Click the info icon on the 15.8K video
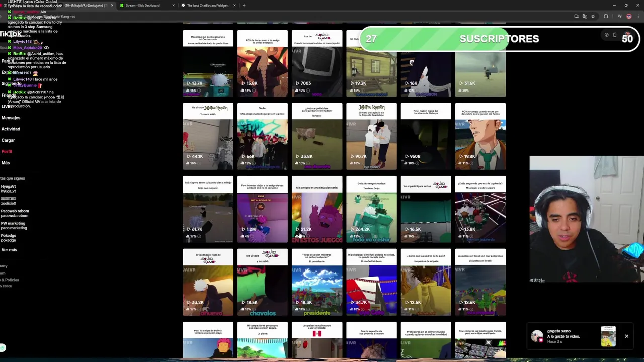Image resolution: width=644 pixels, height=362 pixels. 253,90
